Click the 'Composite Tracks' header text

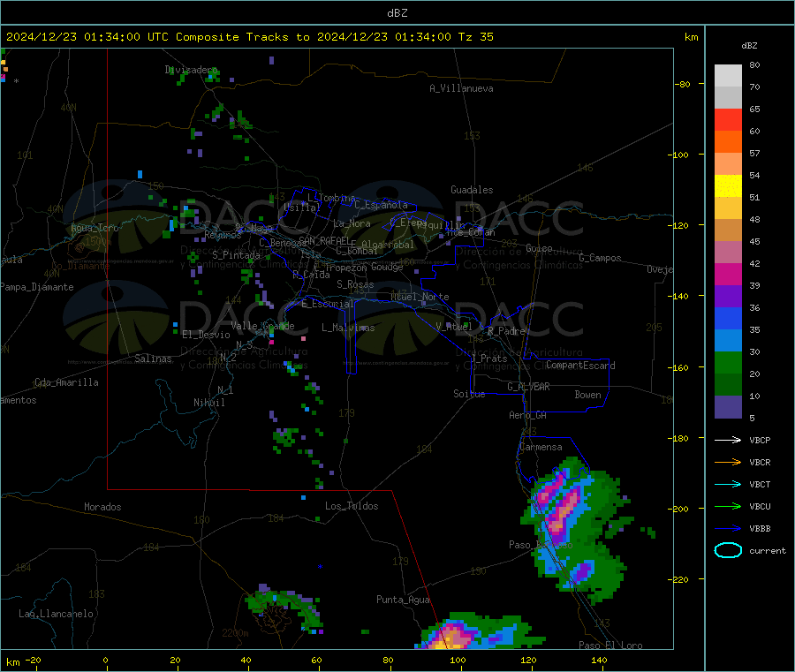point(232,37)
